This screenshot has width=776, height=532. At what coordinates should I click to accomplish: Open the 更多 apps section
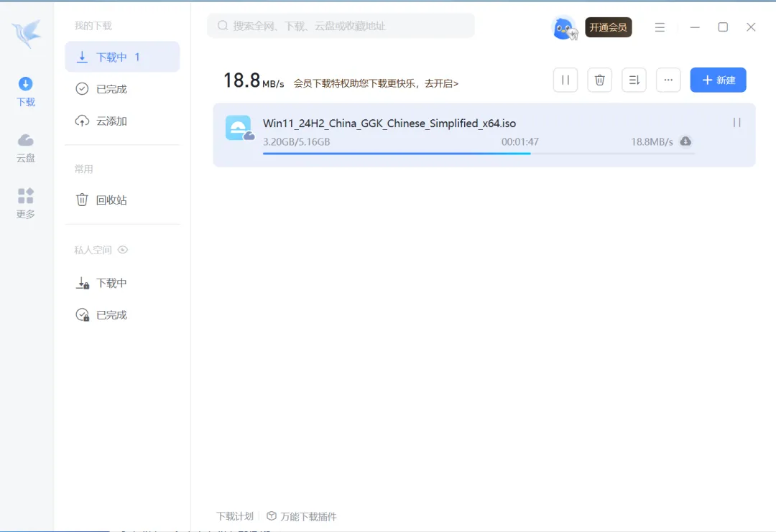tap(26, 203)
